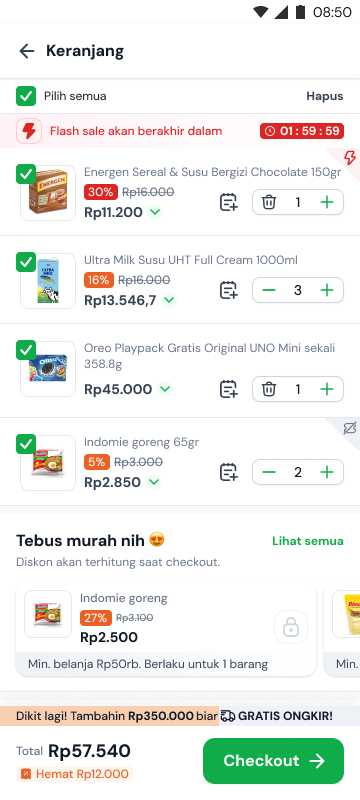This screenshot has width=360, height=800.
Task: Add note icon for Ultra Milk item
Action: click(x=228, y=290)
